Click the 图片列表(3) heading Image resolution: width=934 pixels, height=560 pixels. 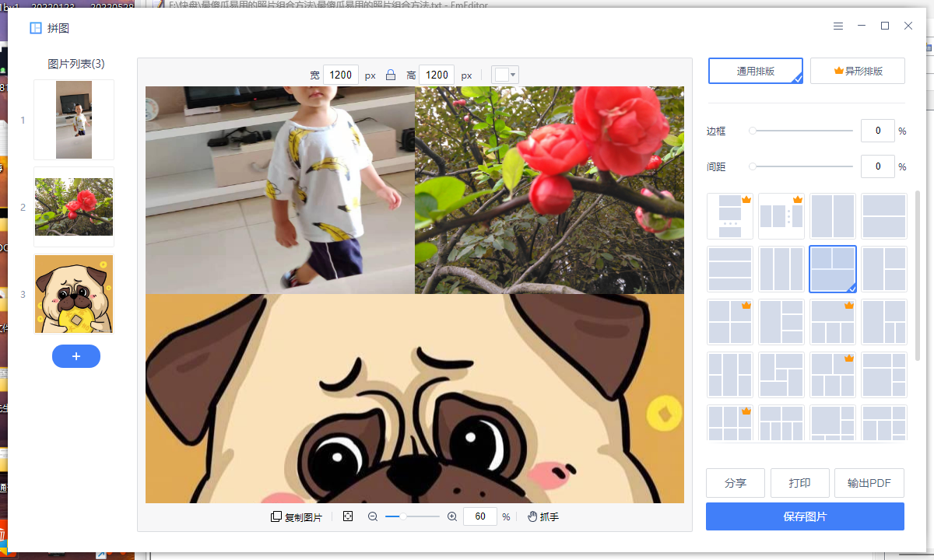[76, 64]
